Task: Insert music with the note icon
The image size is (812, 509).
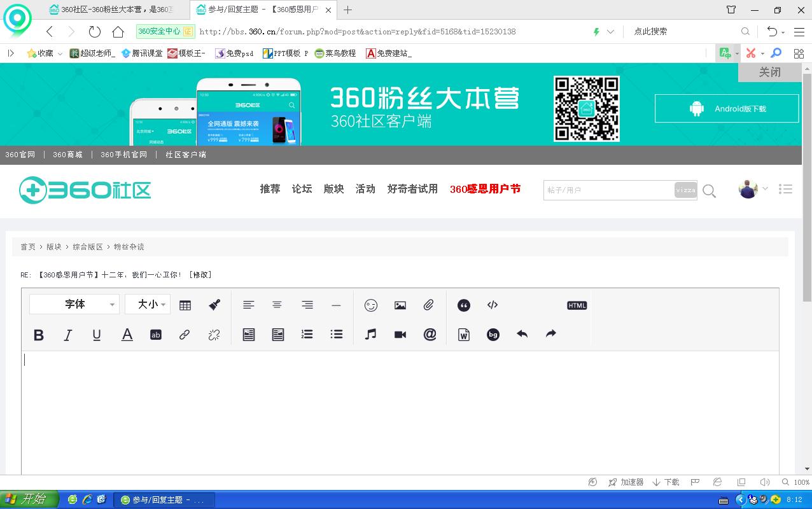Action: pos(371,334)
